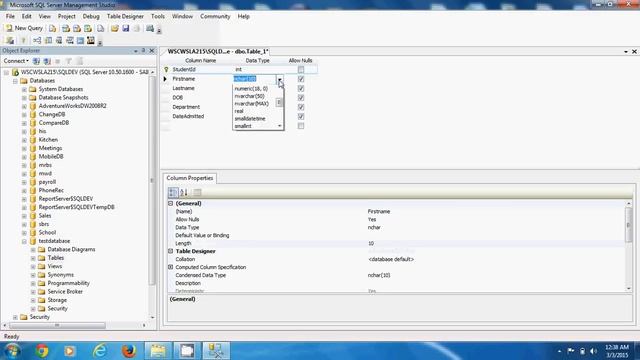Screen dimensions: 640x360
Task: Click the volume speaker icon in the system tray
Action: [x=593, y=351]
